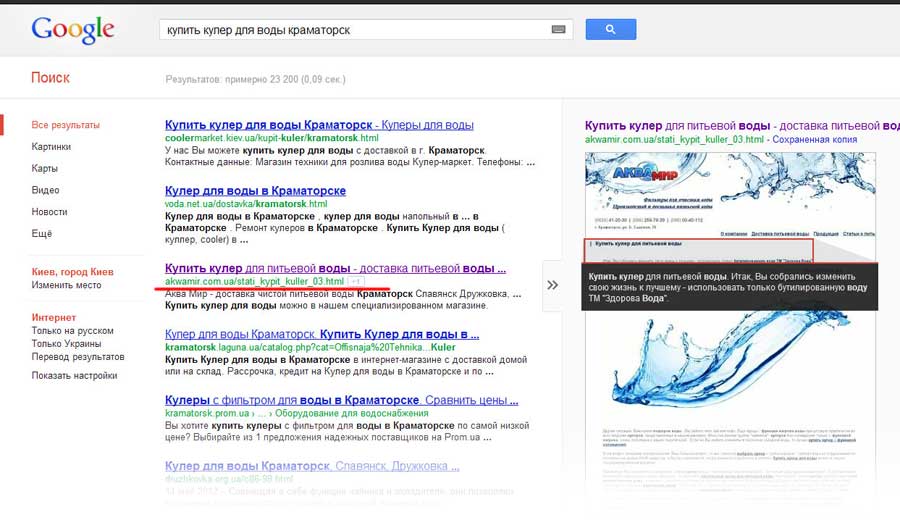Switch to 'Картинки' search category
Viewport: 900px width, 520px height.
coord(51,146)
